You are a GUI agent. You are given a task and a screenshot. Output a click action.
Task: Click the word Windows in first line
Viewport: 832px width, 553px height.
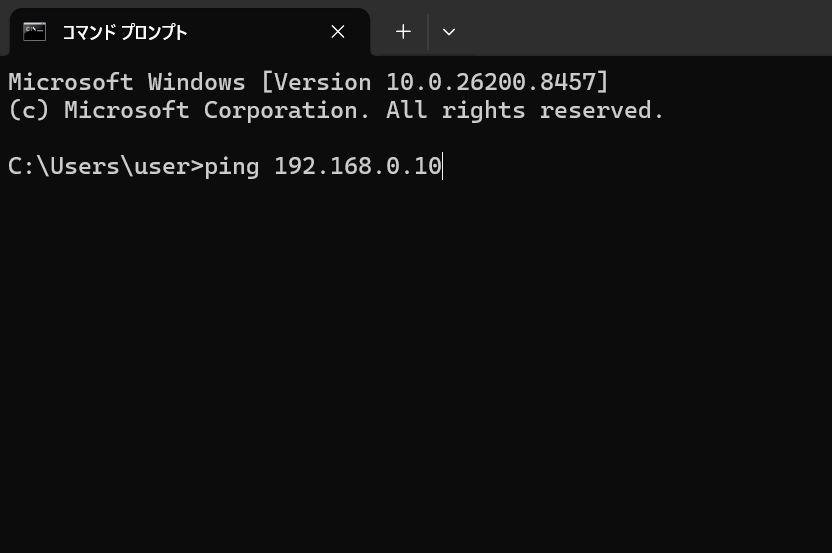click(x=196, y=82)
